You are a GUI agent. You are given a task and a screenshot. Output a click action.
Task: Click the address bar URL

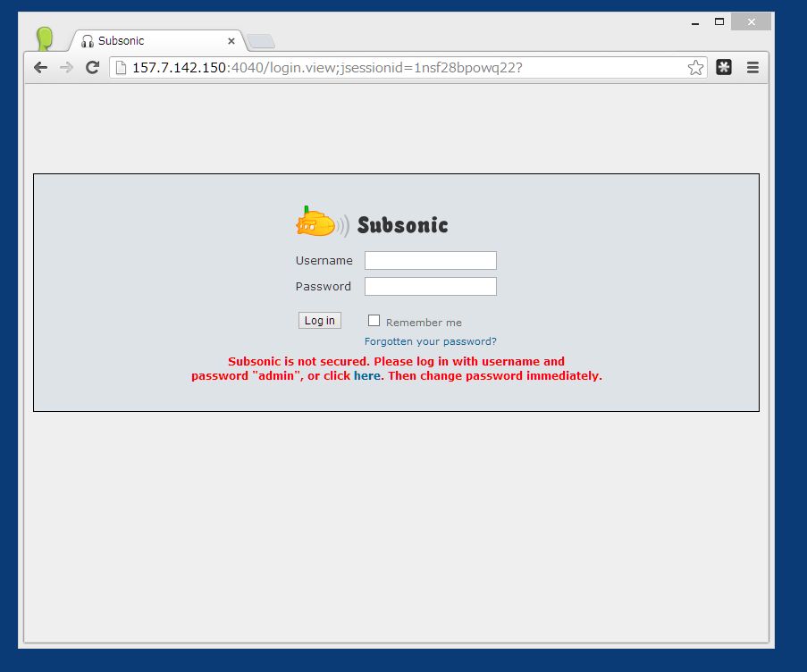(x=327, y=67)
